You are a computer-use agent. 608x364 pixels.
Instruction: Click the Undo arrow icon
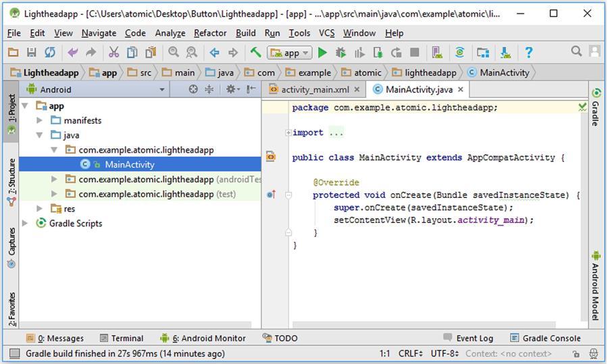tap(72, 52)
